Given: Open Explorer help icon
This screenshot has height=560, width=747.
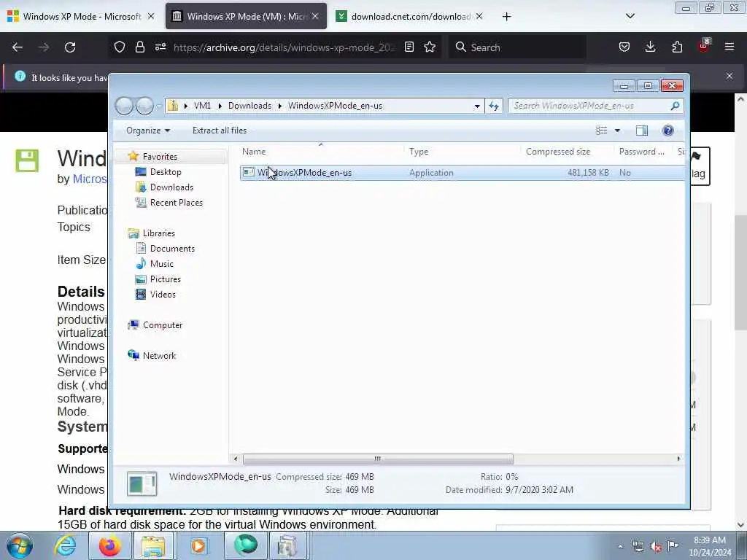Looking at the screenshot, I should pos(668,131).
